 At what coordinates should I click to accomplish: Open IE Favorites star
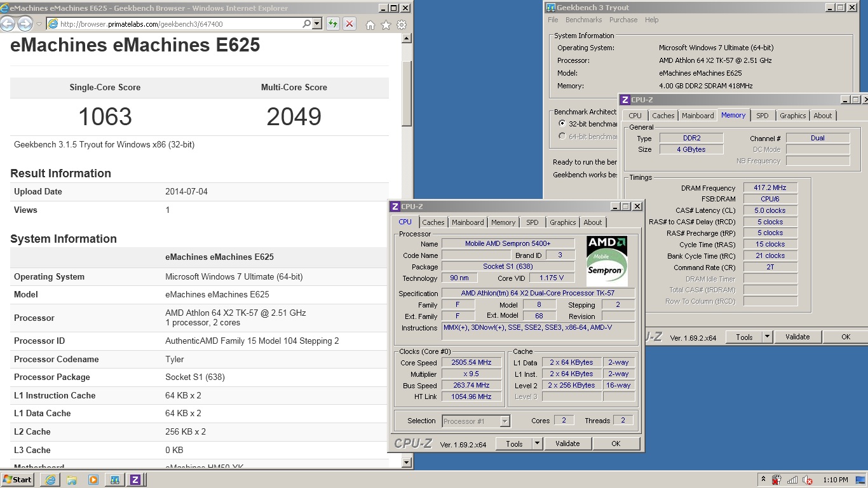(386, 25)
